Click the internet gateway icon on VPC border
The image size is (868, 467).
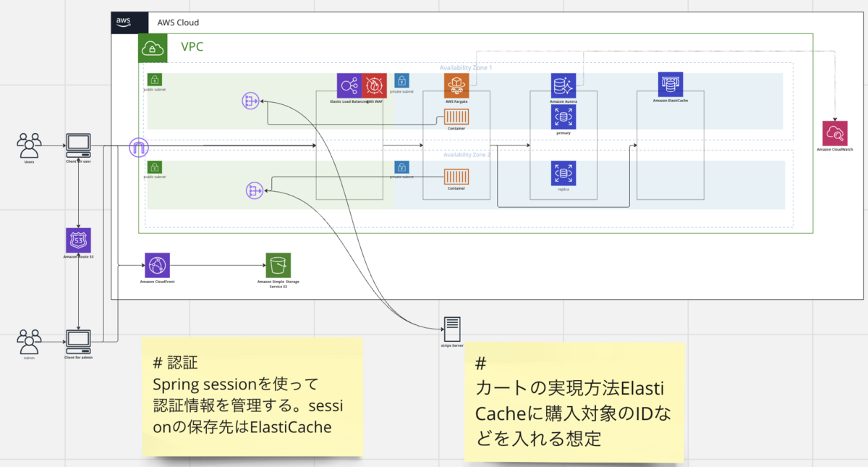click(x=139, y=148)
